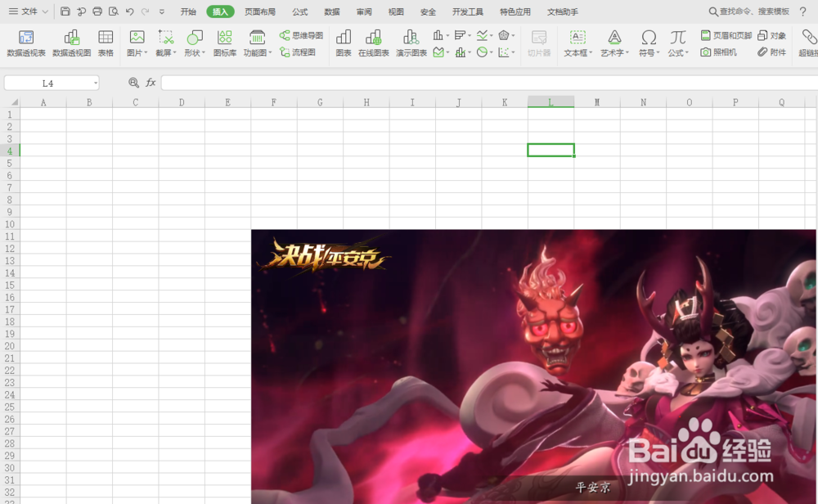This screenshot has height=504, width=818.
Task: Insert a 对象 object
Action: (x=771, y=35)
